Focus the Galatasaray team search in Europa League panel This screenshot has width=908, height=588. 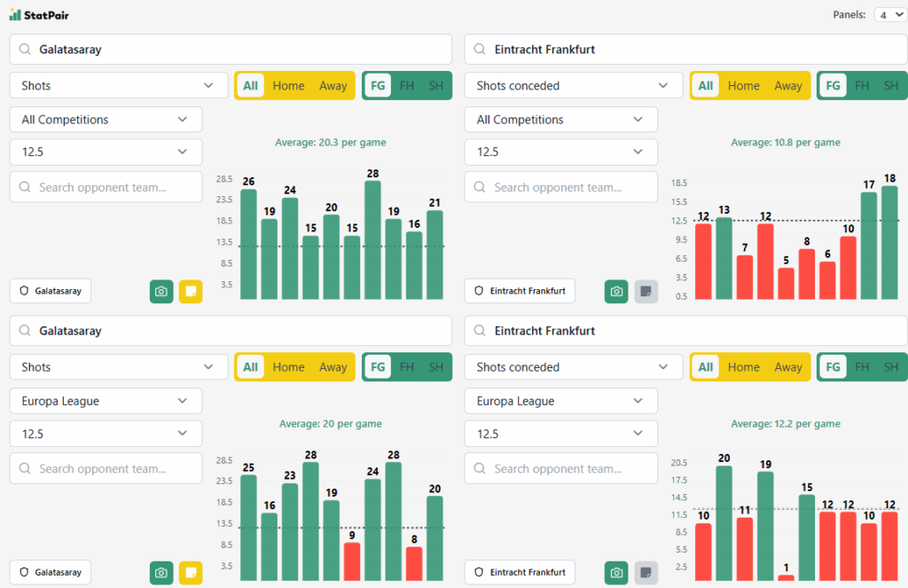tap(231, 331)
